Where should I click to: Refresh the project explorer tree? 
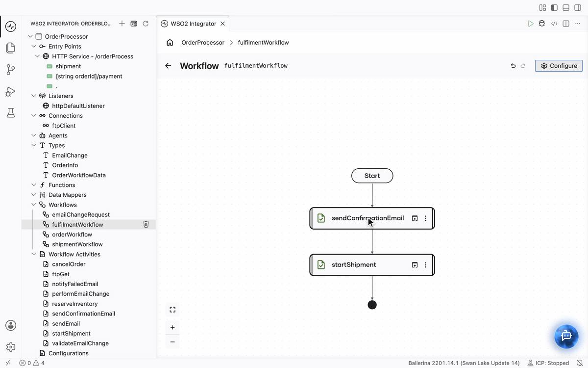tap(146, 24)
